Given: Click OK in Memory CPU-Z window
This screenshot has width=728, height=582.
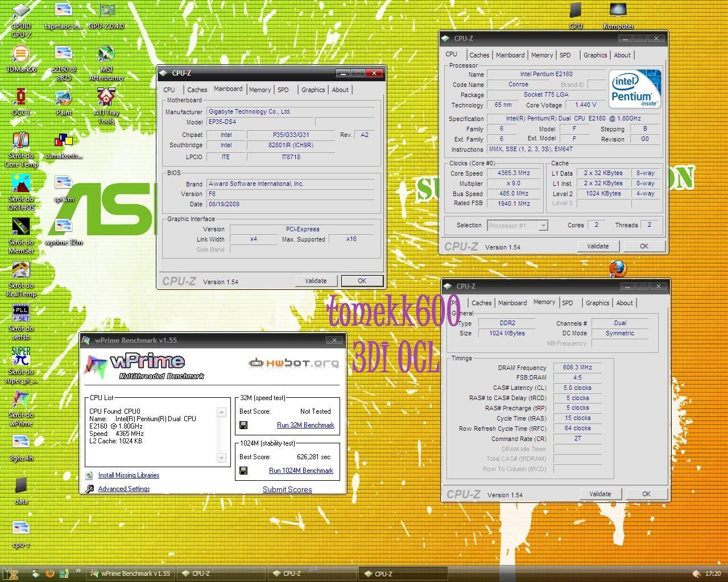Looking at the screenshot, I should pos(646,494).
